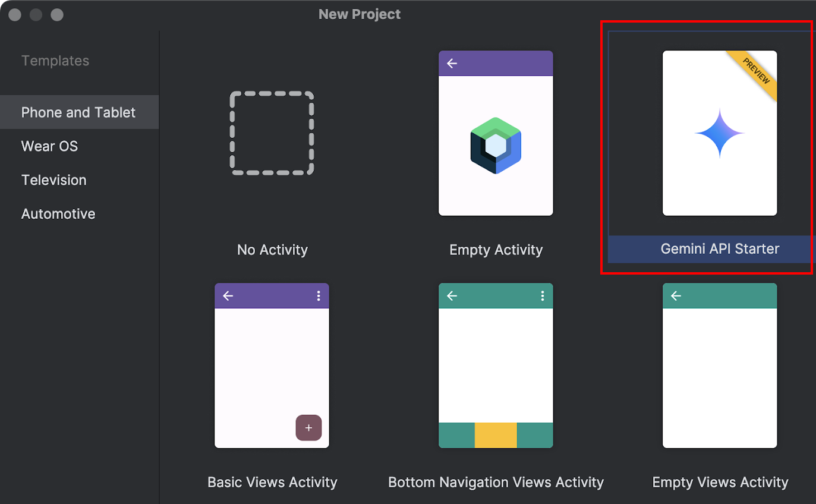Viewport: 816px width, 504px height.
Task: Switch to the Wear OS category
Action: (x=49, y=146)
